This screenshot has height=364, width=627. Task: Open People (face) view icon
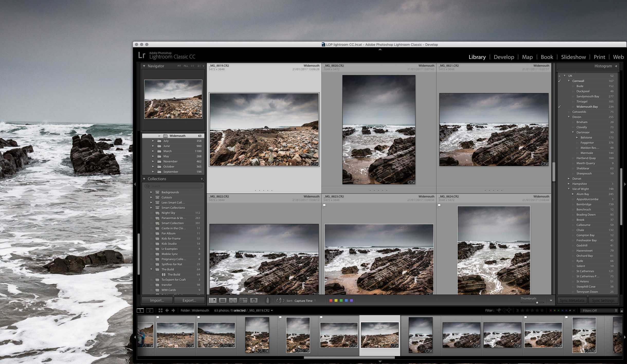coord(254,301)
